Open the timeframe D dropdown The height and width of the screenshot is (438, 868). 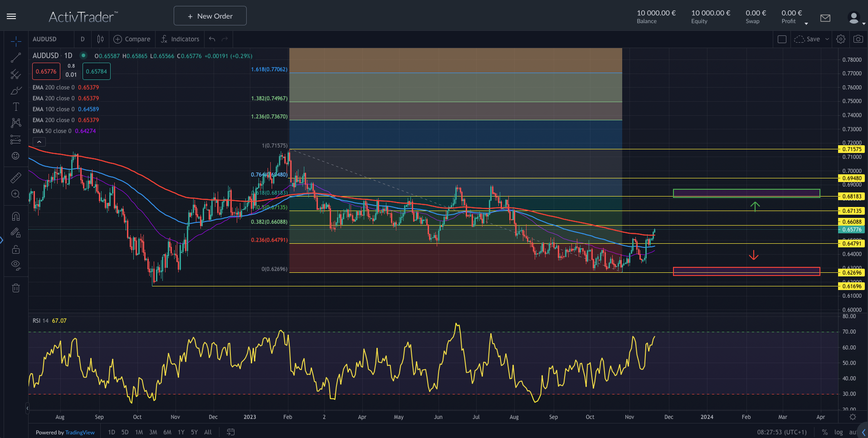point(83,39)
